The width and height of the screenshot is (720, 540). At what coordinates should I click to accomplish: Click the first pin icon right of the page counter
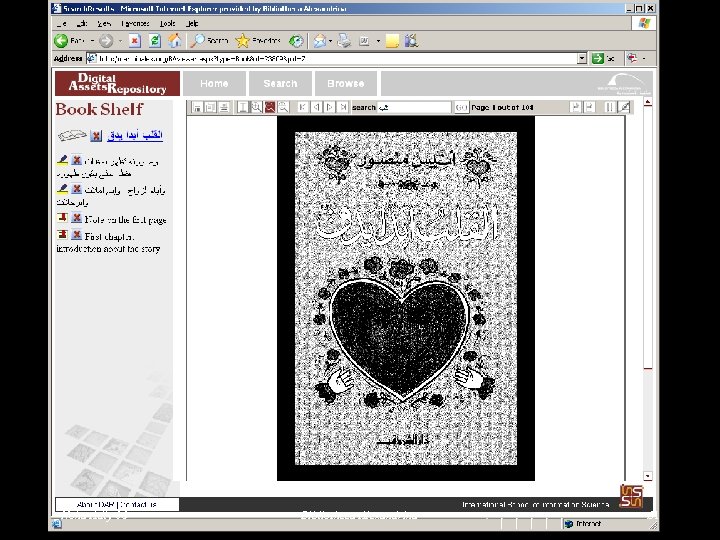(x=575, y=107)
